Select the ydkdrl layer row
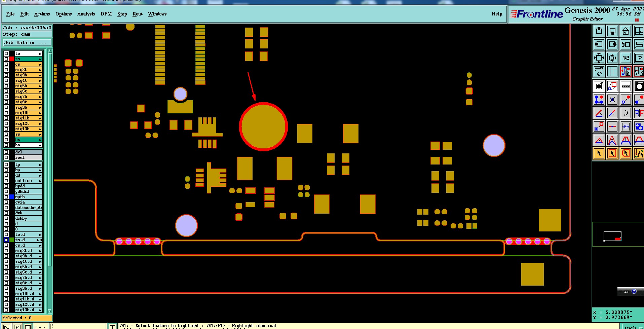644x329 pixels. coord(29,191)
